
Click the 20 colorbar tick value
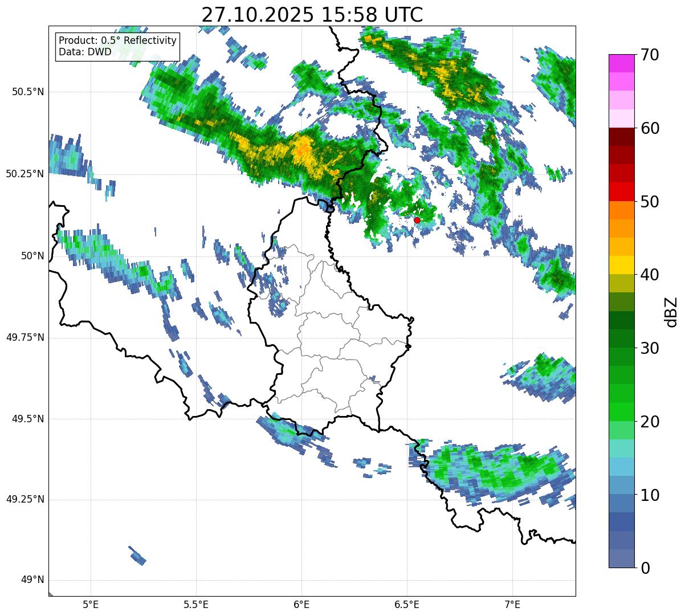click(x=649, y=422)
